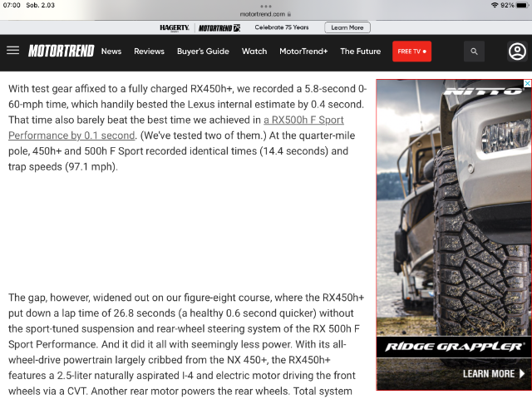Image resolution: width=532 pixels, height=399 pixels.
Task: Click LEARN MORE in the Nitto ad
Action: [x=494, y=373]
